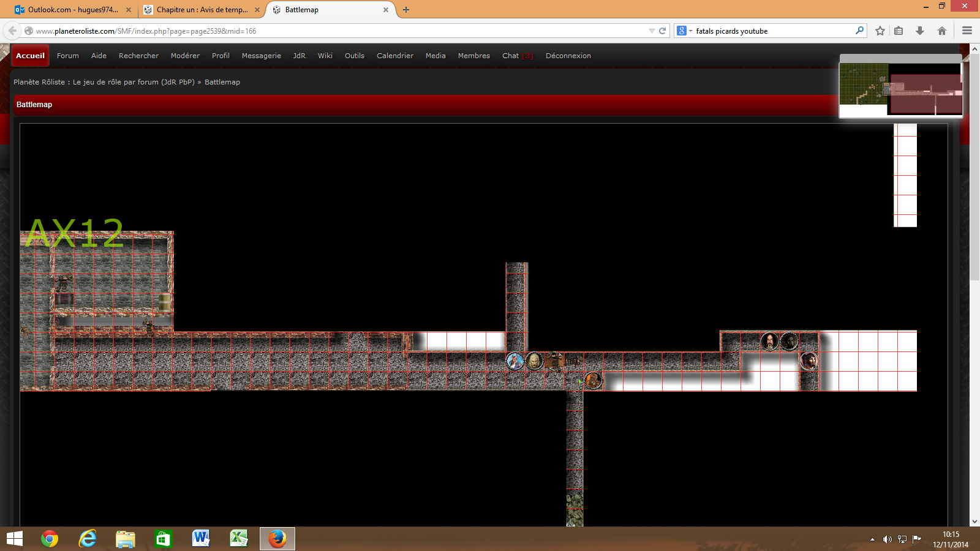Open the bookmarks list icon
Viewport: 980px width, 551px height.
coord(899,31)
